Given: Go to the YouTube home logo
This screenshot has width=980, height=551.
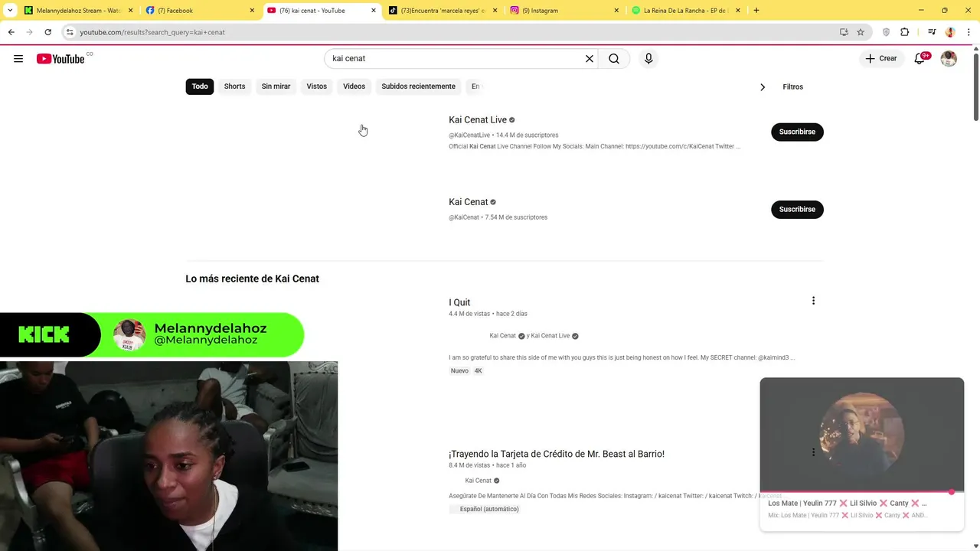Looking at the screenshot, I should 60,59.
